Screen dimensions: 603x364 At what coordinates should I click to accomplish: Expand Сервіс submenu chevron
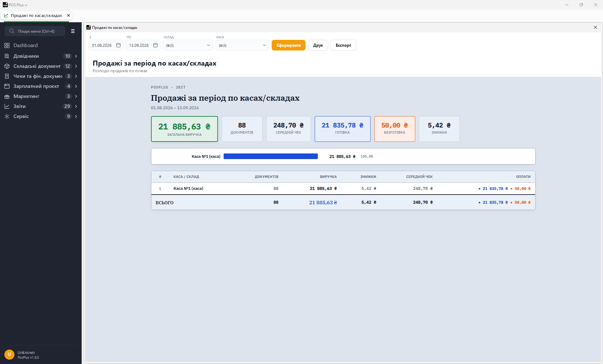[76, 116]
